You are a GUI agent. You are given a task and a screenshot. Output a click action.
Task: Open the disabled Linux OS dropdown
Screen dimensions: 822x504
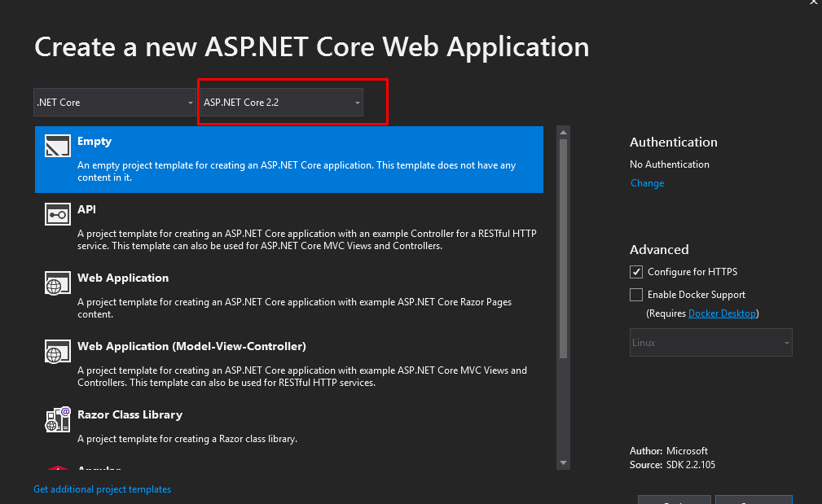coord(711,343)
